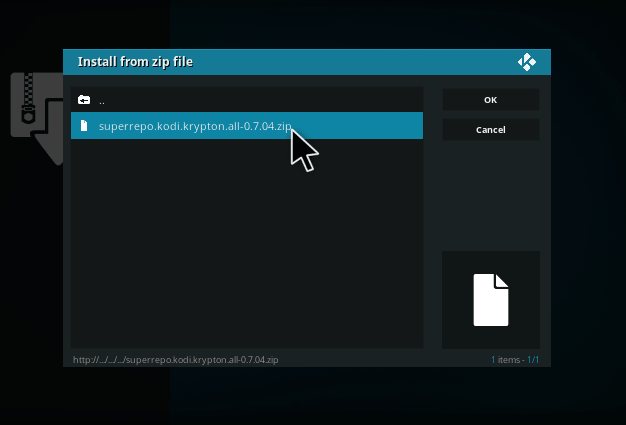Click the zip install icon behind dialog

coord(37,119)
